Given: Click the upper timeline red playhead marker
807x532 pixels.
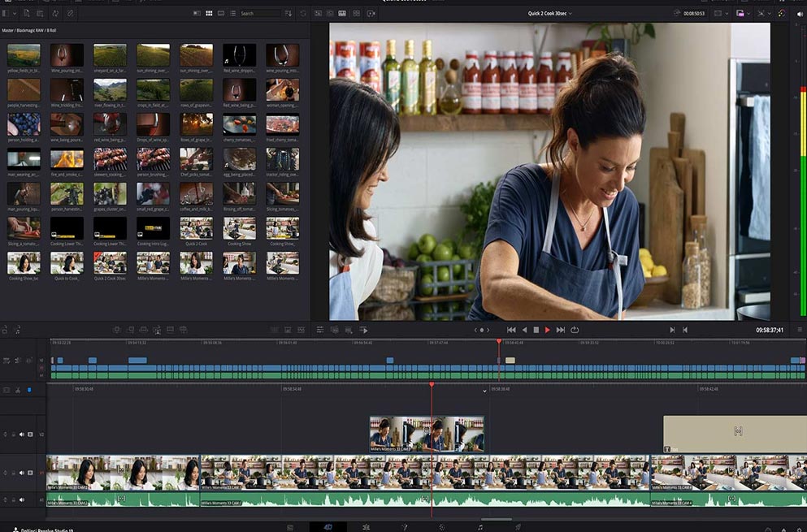Looking at the screenshot, I should [x=499, y=342].
